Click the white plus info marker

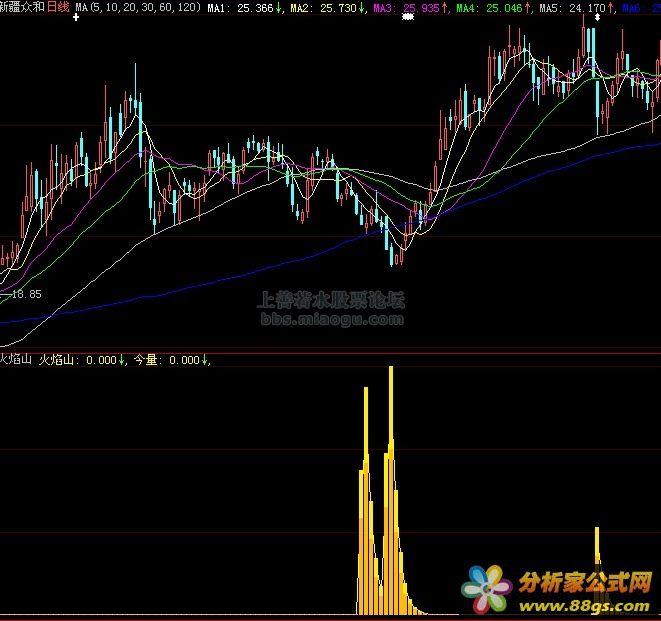tap(76, 17)
